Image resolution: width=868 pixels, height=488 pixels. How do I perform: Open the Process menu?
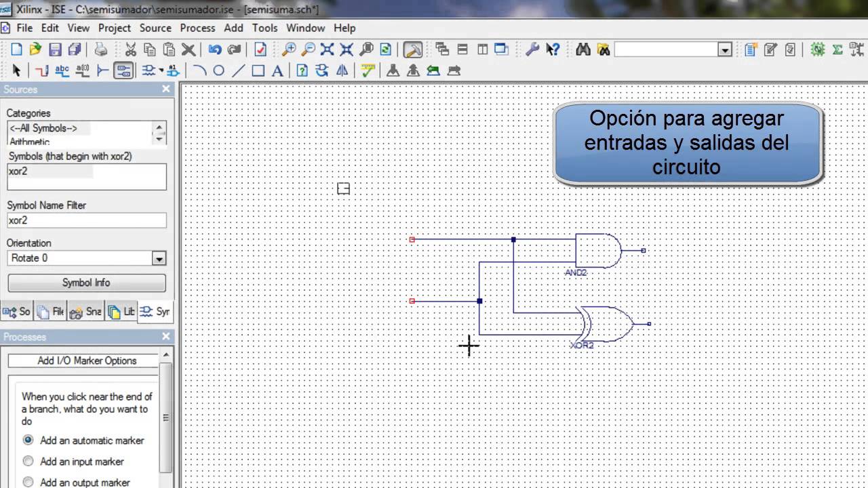coord(197,28)
